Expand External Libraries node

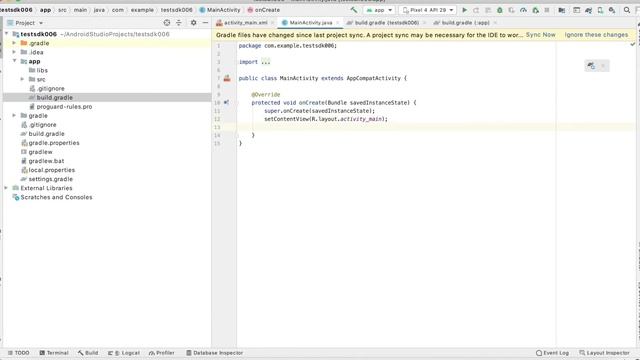[x=6, y=188]
